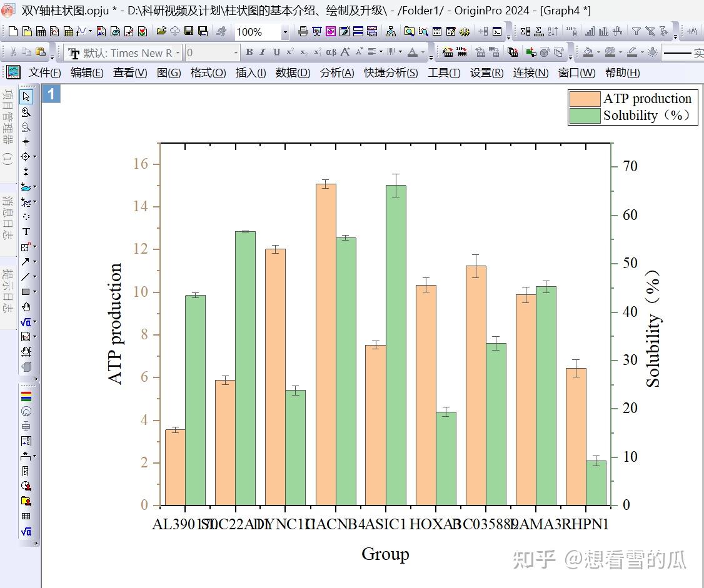
Task: Toggle Italic text formatting
Action: (x=263, y=52)
